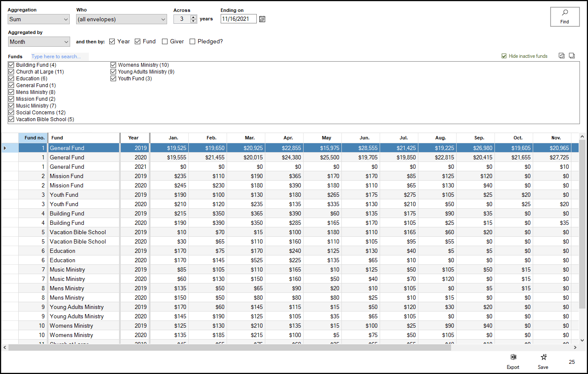Select the Mission Fund 2020 row
Screen dimensions: 588x374
[x=66, y=185]
